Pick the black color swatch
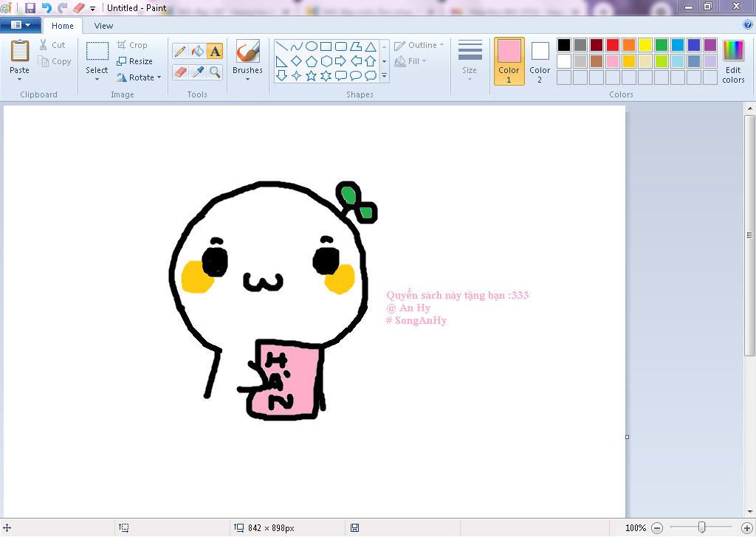Screen dimensions: 756x537 [x=564, y=45]
